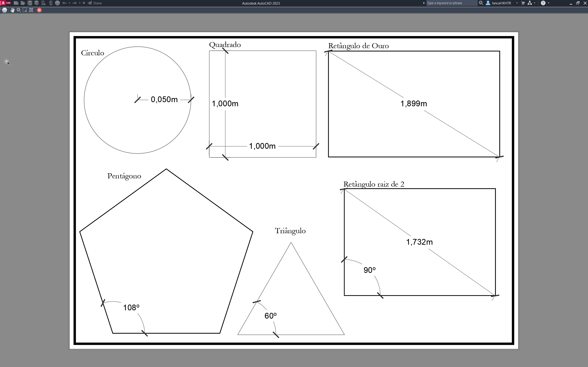Viewport: 588px width, 367px height.
Task: Choose the Zoom Window tool
Action: tap(25, 10)
